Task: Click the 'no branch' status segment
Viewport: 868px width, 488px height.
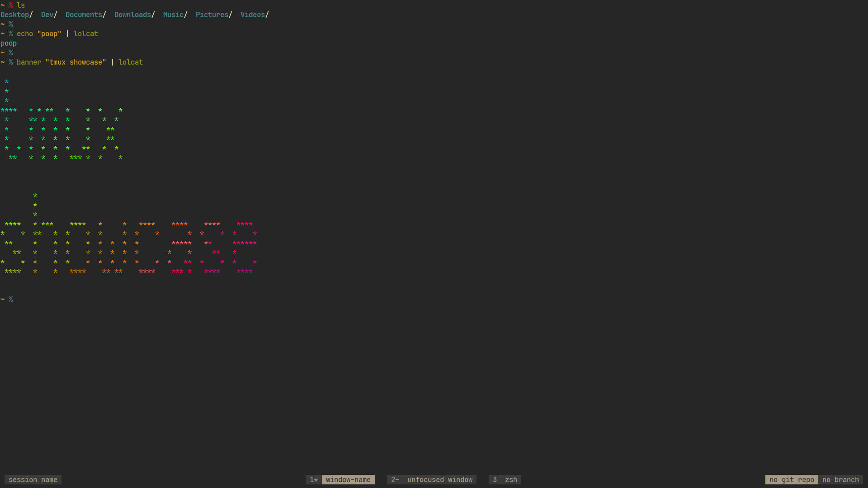Action: (x=840, y=479)
